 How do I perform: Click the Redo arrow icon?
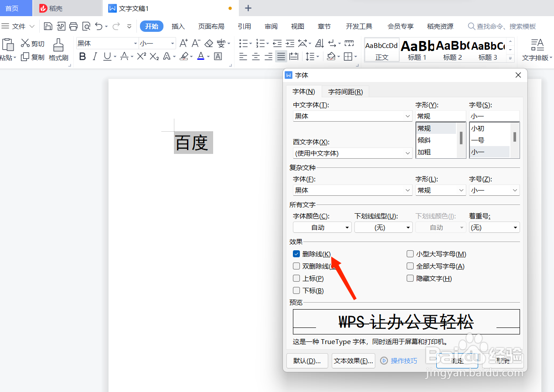tap(116, 26)
